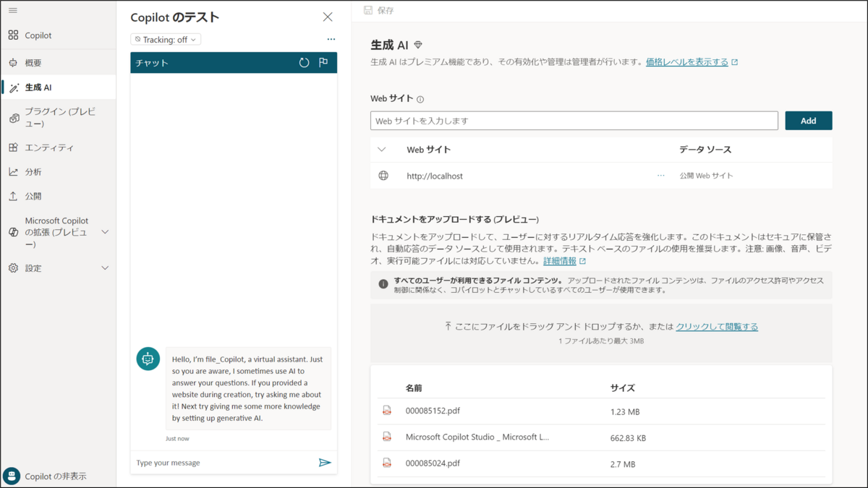Click the 保存 save button
This screenshot has width=868, height=488.
click(x=379, y=11)
